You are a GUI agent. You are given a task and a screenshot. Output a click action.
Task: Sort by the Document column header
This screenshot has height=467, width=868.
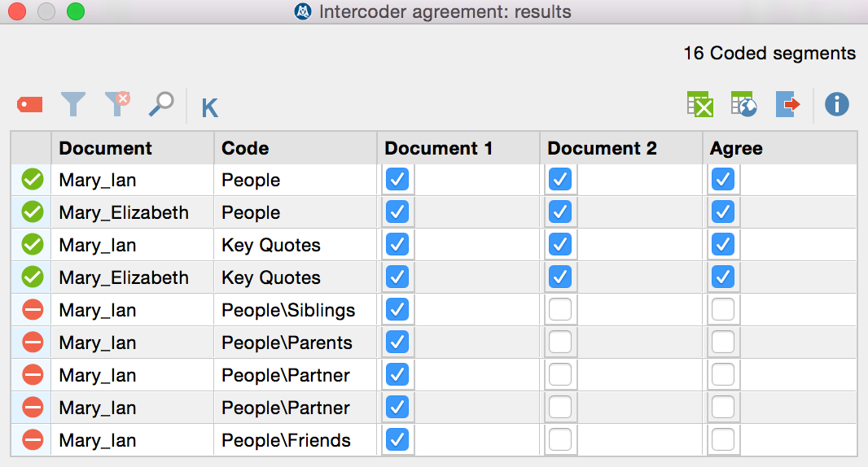[x=106, y=148]
